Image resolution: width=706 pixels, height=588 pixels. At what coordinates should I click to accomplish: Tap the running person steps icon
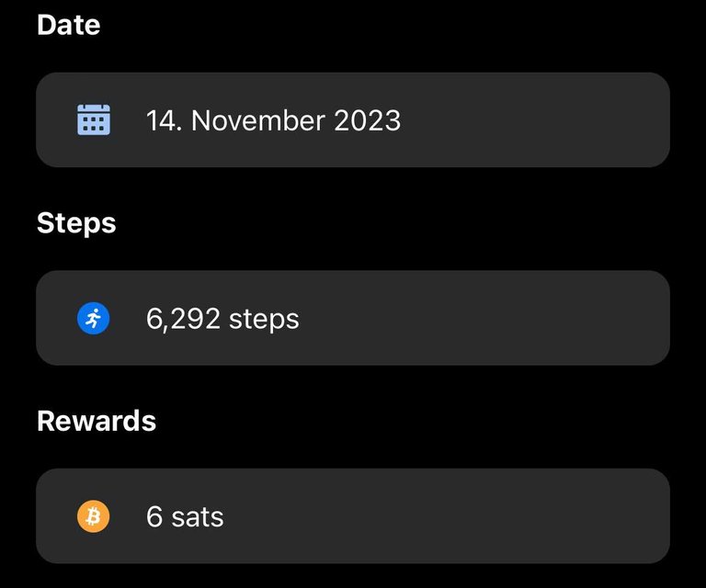[93, 318]
